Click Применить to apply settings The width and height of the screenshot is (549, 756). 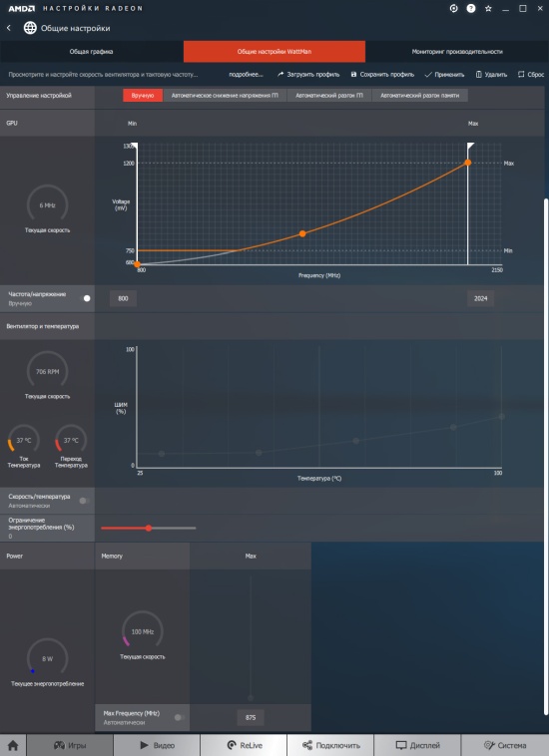click(x=444, y=74)
